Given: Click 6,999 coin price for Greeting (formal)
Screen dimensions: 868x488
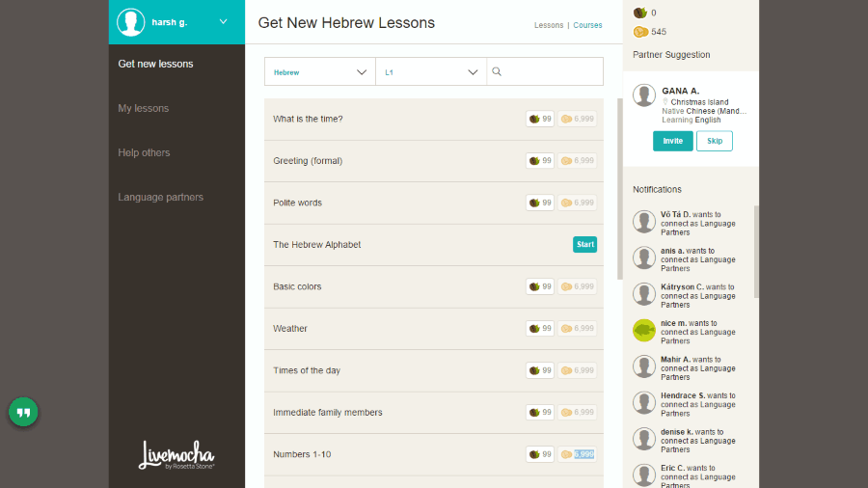Looking at the screenshot, I should 577,161.
